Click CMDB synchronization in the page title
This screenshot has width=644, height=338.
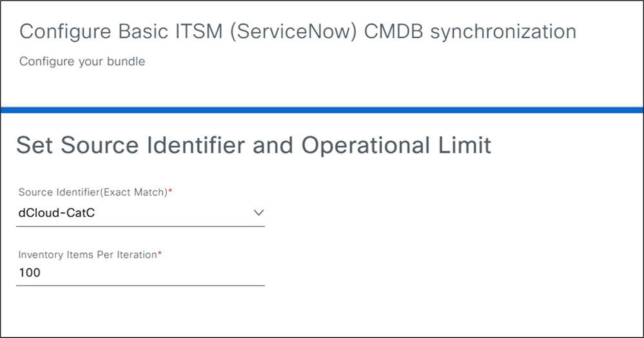tap(470, 32)
